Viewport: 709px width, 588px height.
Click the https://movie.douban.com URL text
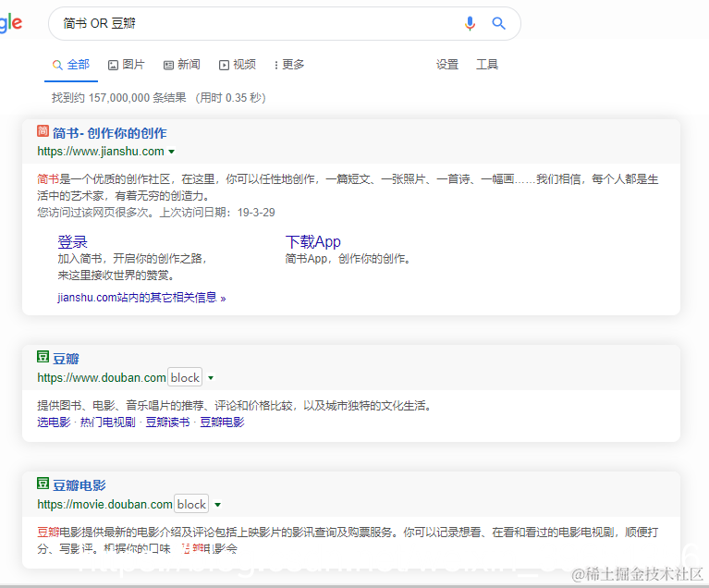[104, 504]
